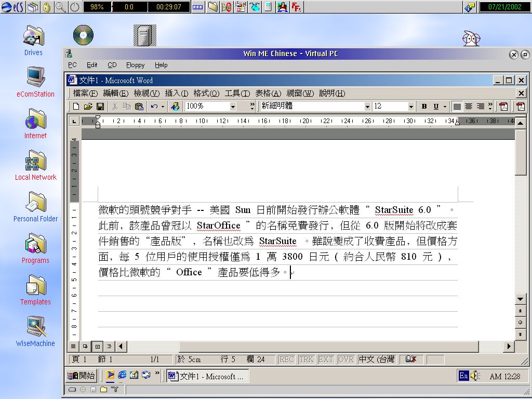
Task: Center align the paragraph text
Action: point(469,107)
